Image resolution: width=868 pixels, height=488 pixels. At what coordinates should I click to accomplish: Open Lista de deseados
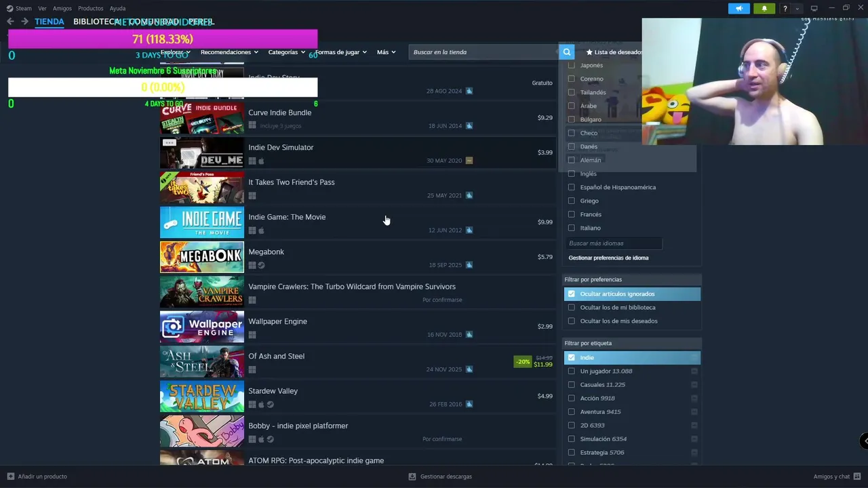pyautogui.click(x=614, y=52)
